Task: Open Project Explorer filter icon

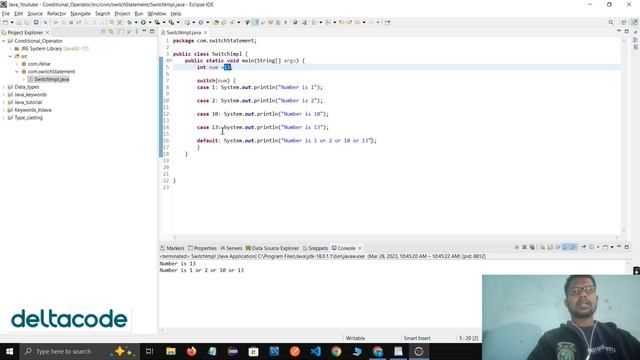Action: tap(119, 32)
